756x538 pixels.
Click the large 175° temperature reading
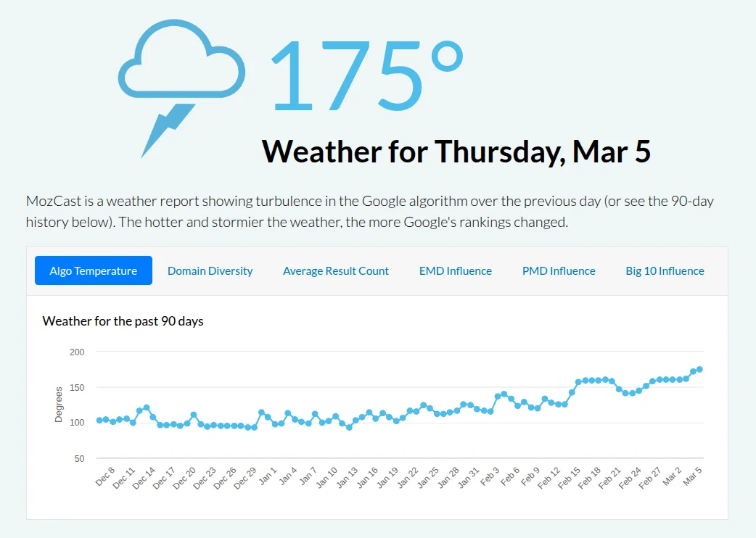point(366,75)
